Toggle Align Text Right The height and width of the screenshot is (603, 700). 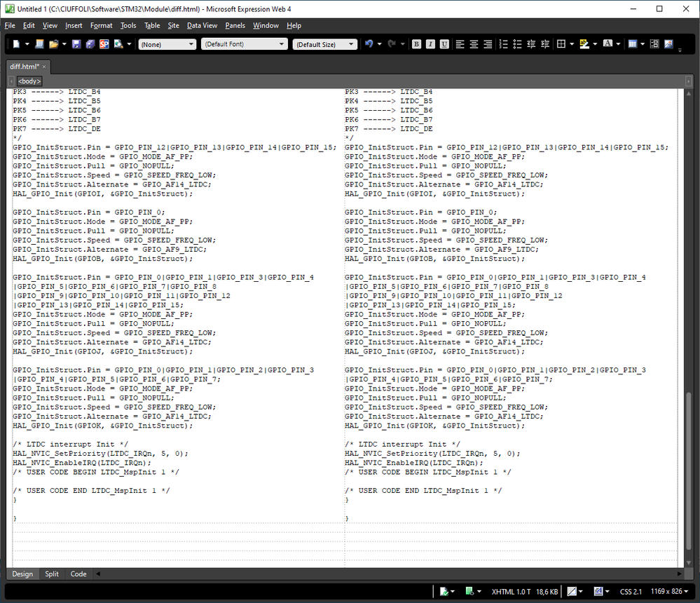[x=488, y=44]
